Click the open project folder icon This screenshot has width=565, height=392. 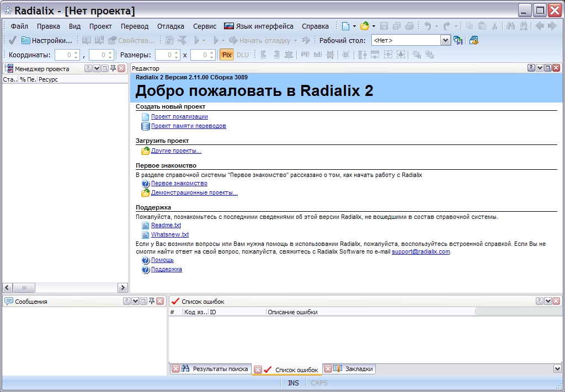pyautogui.click(x=364, y=26)
